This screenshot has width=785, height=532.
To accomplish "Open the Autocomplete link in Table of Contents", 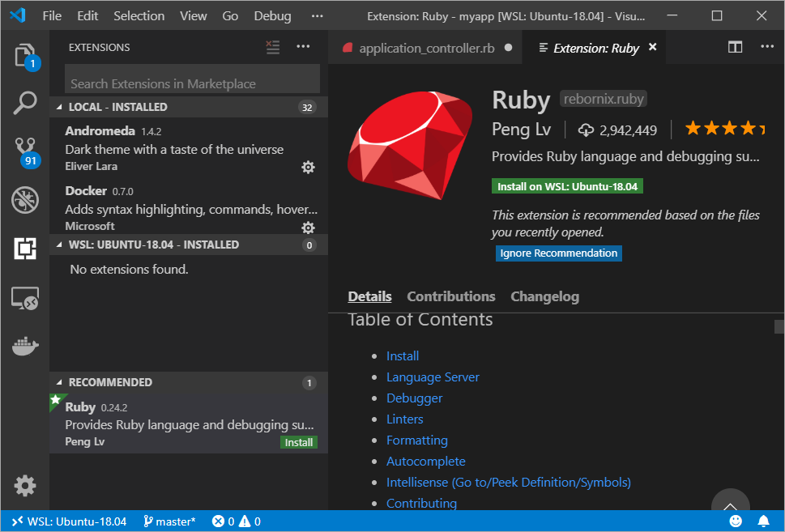I will tap(425, 461).
